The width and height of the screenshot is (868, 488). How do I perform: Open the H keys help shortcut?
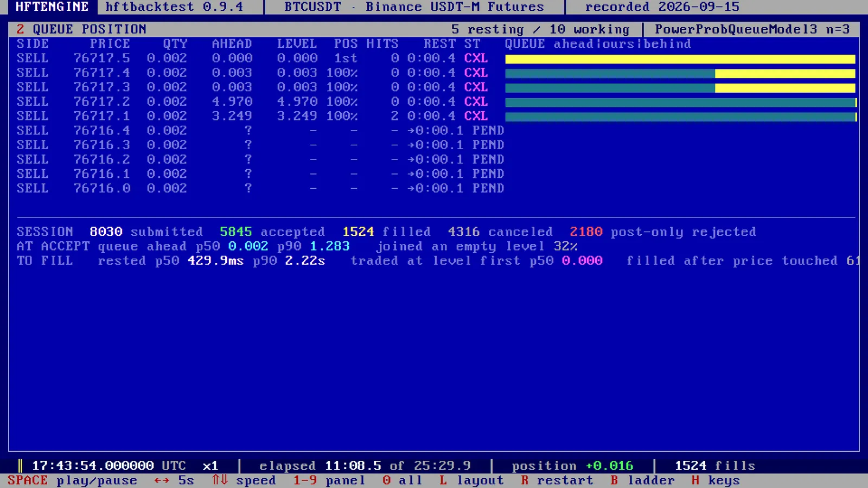point(716,480)
